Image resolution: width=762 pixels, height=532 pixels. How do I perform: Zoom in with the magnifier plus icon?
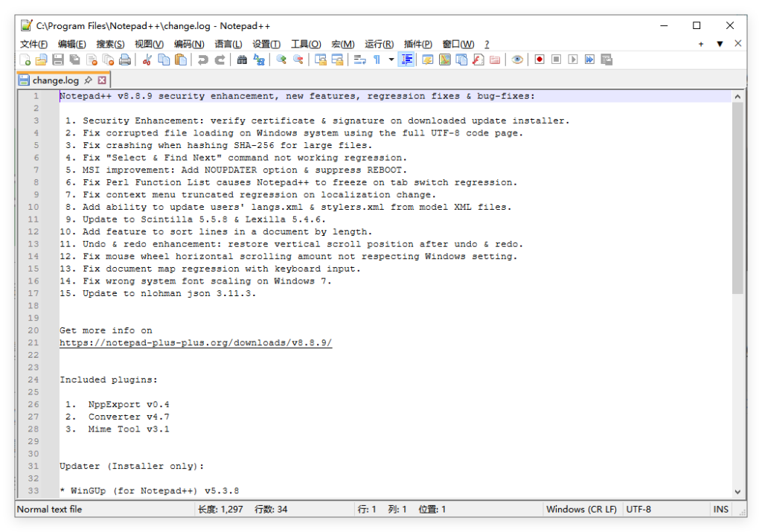(x=281, y=60)
